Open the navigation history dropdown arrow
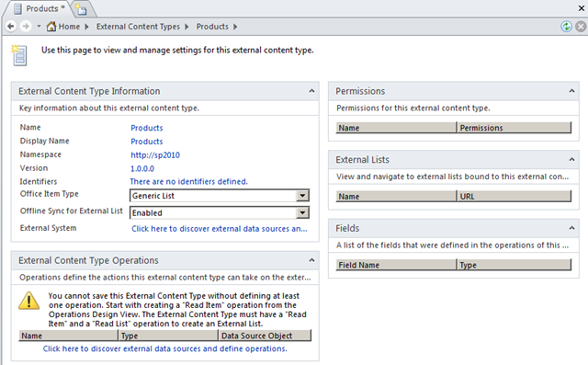Image resolution: width=588 pixels, height=365 pixels. (x=39, y=27)
